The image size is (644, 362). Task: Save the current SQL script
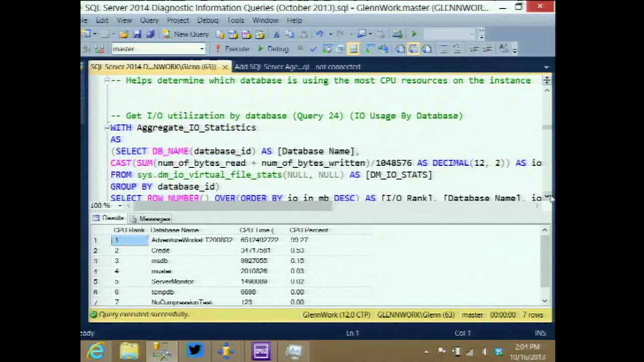click(137, 34)
